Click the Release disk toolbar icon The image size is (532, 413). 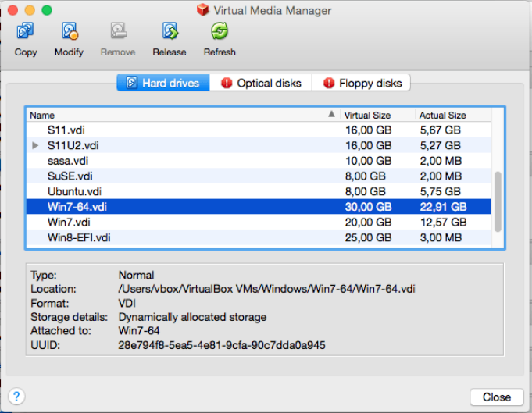170,33
